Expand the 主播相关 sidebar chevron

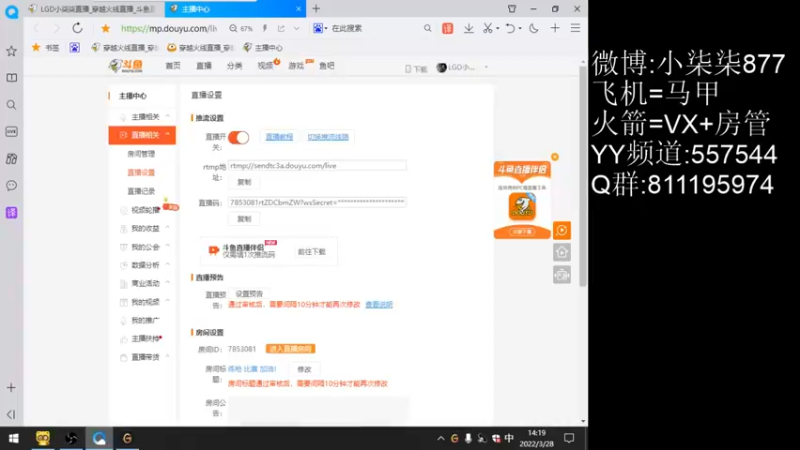coord(167,116)
